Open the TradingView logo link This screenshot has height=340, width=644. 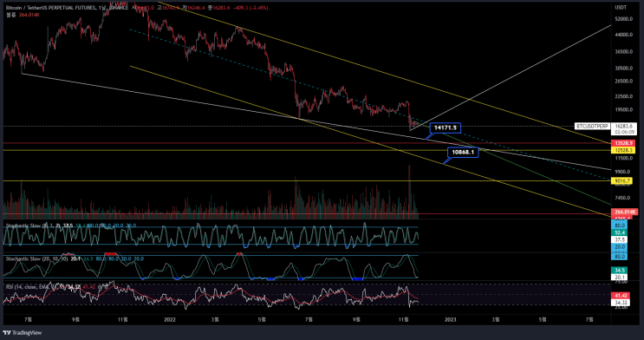tap(23, 332)
